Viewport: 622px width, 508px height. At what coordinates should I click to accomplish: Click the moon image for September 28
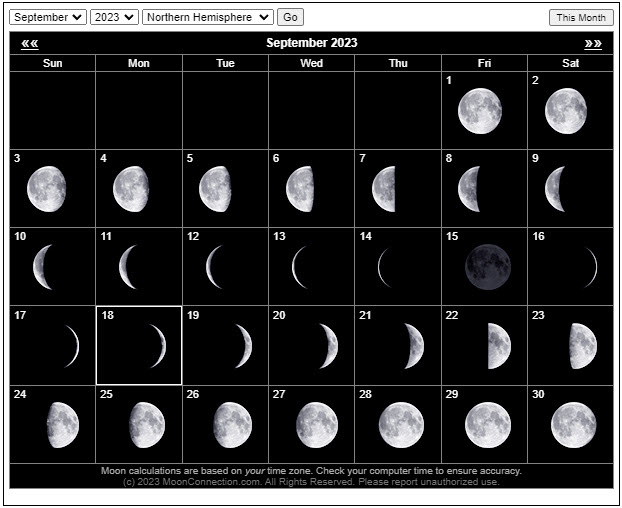(x=401, y=425)
